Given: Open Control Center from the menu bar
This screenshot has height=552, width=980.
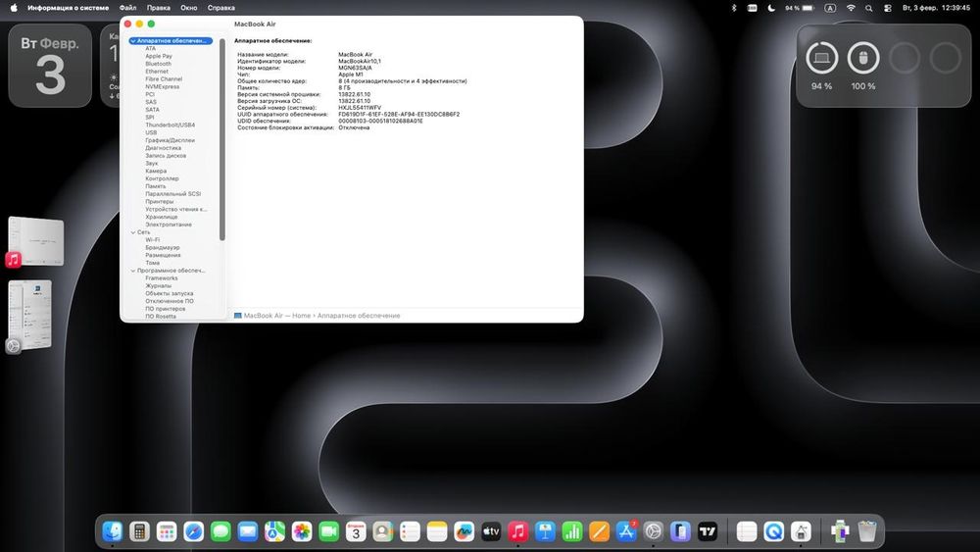Looking at the screenshot, I should tap(888, 8).
